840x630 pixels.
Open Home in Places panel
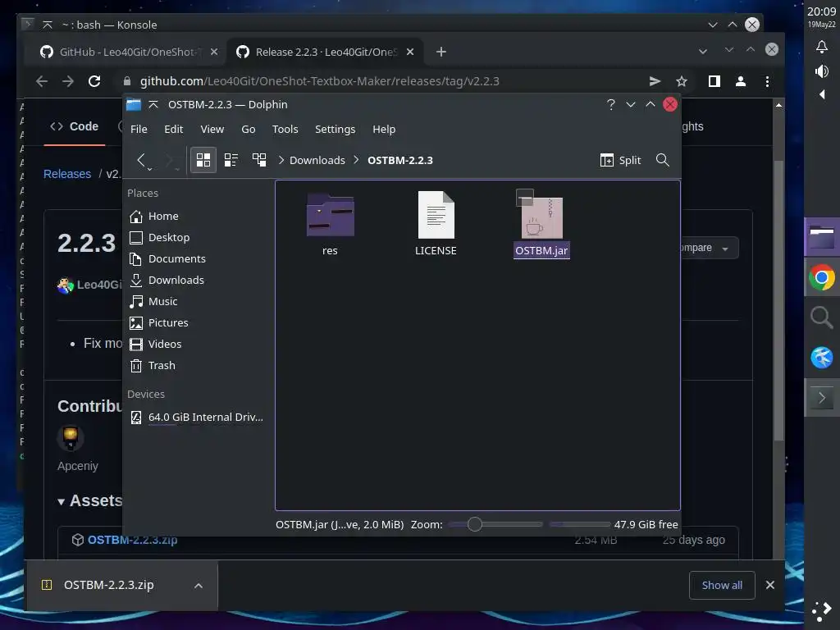click(163, 216)
